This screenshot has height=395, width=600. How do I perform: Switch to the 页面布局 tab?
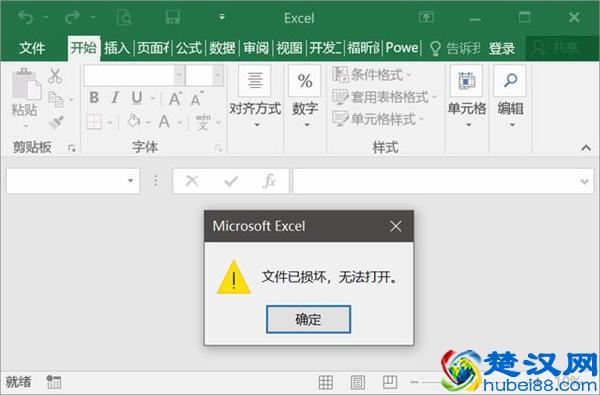pos(153,48)
